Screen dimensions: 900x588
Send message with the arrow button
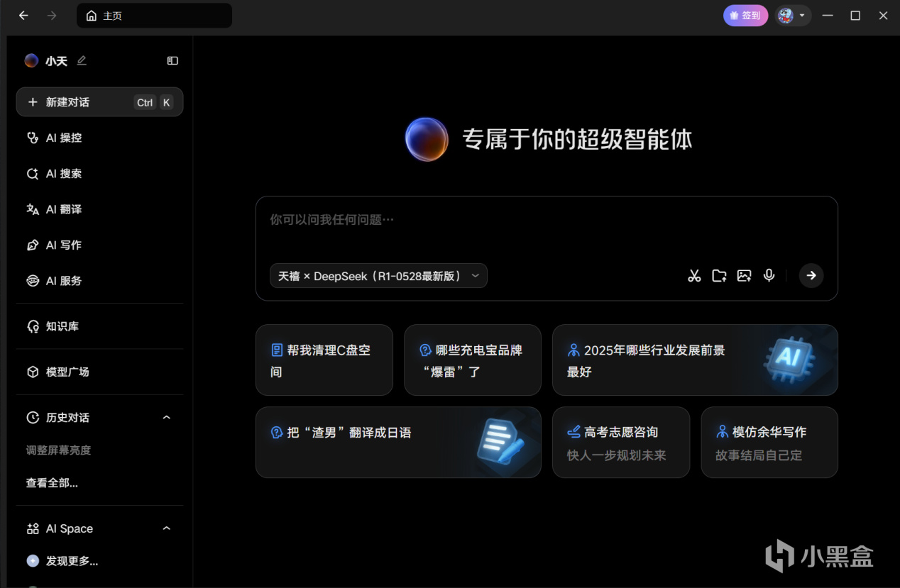[x=811, y=276]
